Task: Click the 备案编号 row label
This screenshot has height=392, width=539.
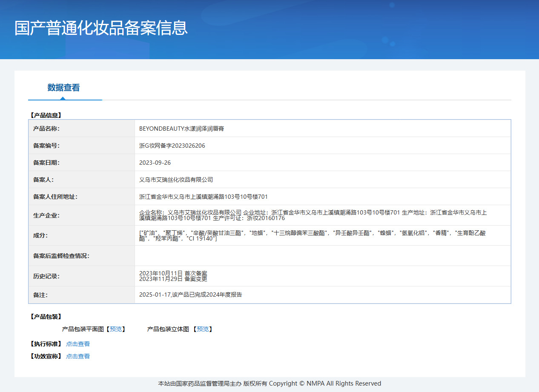Action: point(46,146)
